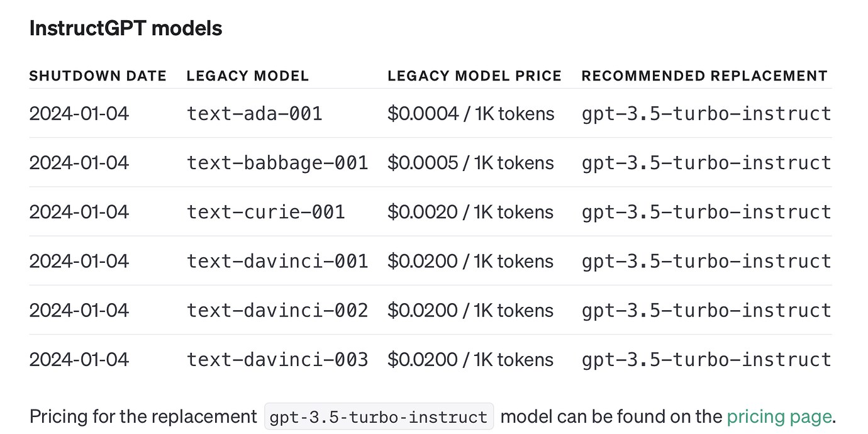The image size is (868, 434).
Task: Click the $0.0004 / 1K tokens price
Action: (471, 114)
